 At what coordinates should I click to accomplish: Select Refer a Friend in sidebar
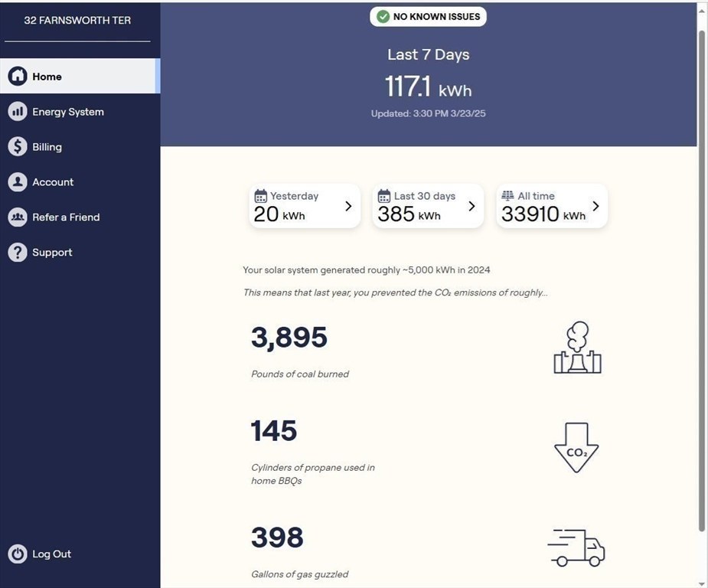[x=80, y=217]
